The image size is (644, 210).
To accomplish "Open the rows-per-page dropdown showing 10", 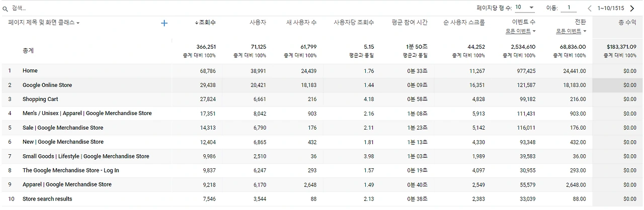I will point(525,8).
